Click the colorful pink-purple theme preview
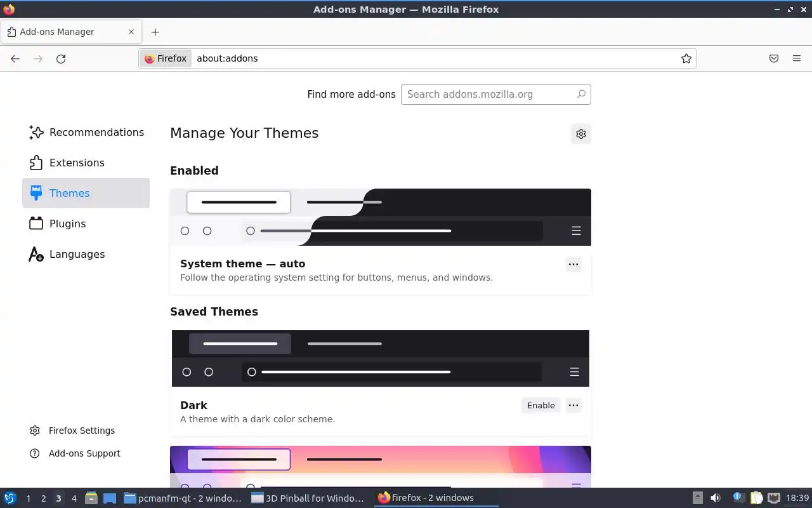The width and height of the screenshot is (812, 508). [381, 466]
